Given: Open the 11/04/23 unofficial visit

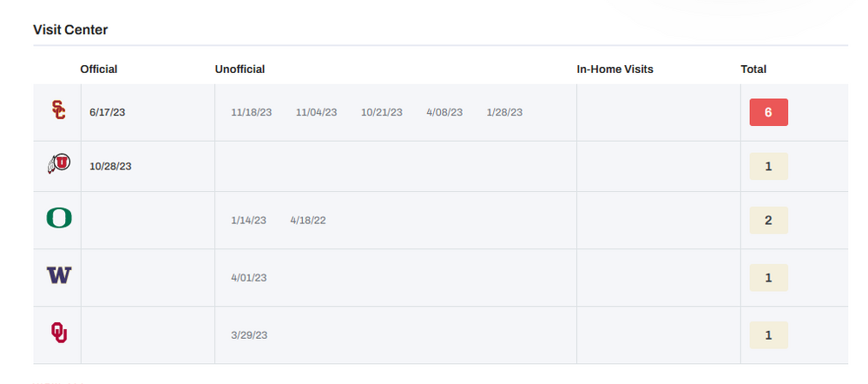Looking at the screenshot, I should click(316, 112).
